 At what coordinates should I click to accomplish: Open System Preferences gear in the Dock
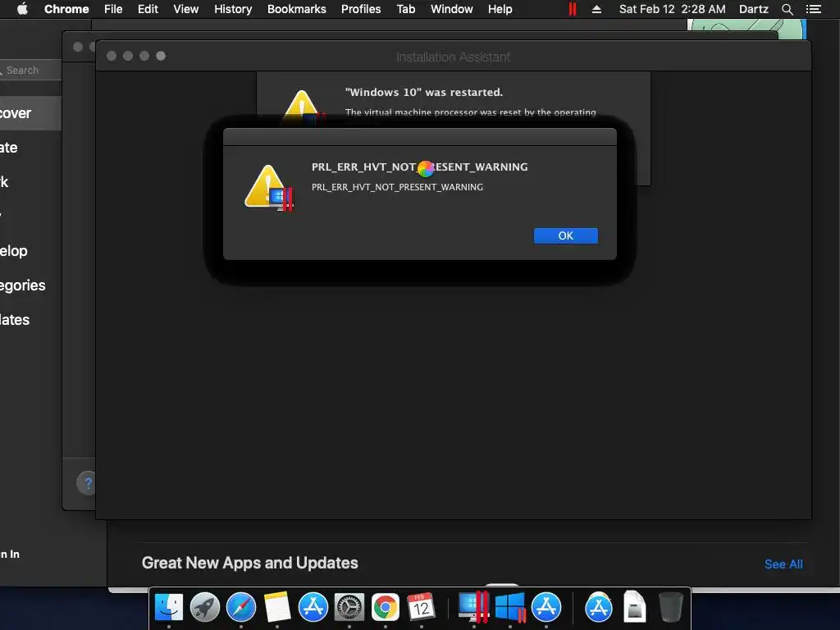pyautogui.click(x=349, y=607)
